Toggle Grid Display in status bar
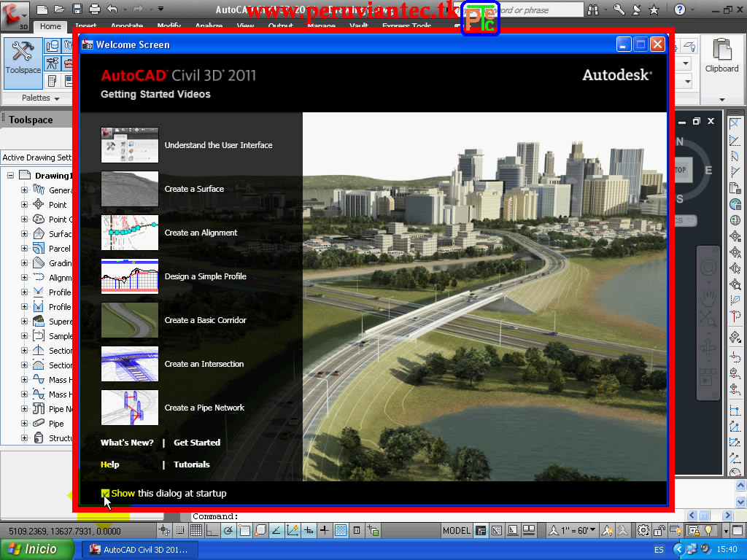 tap(196, 530)
